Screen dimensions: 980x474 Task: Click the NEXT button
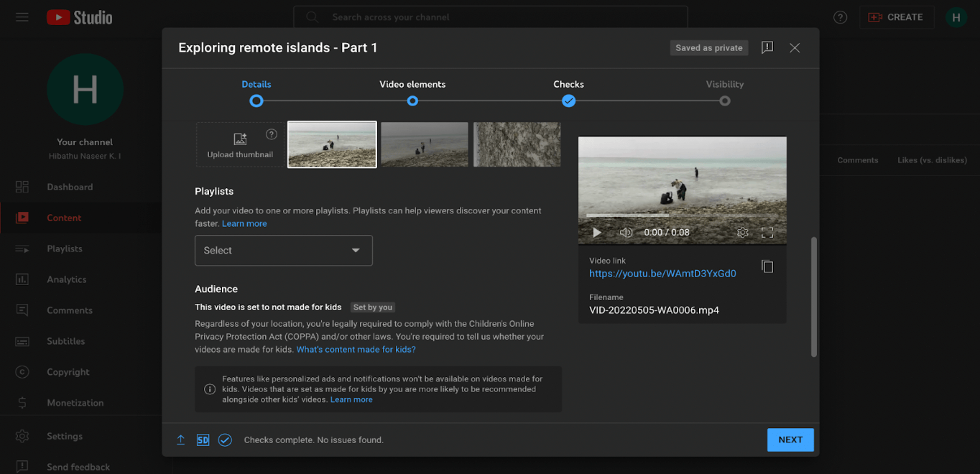click(790, 440)
